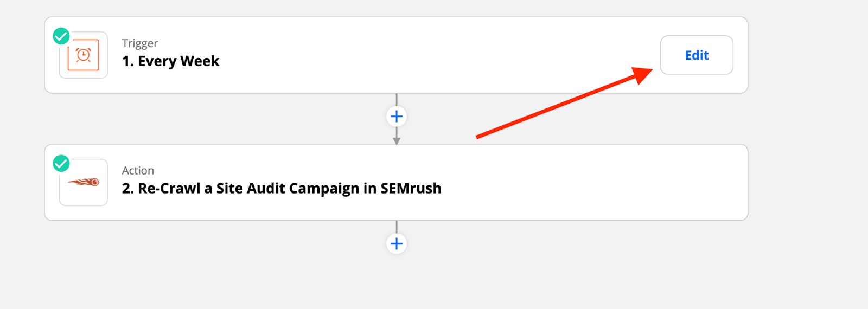
Task: Click the Schedule alarm clock icon
Action: [84, 55]
